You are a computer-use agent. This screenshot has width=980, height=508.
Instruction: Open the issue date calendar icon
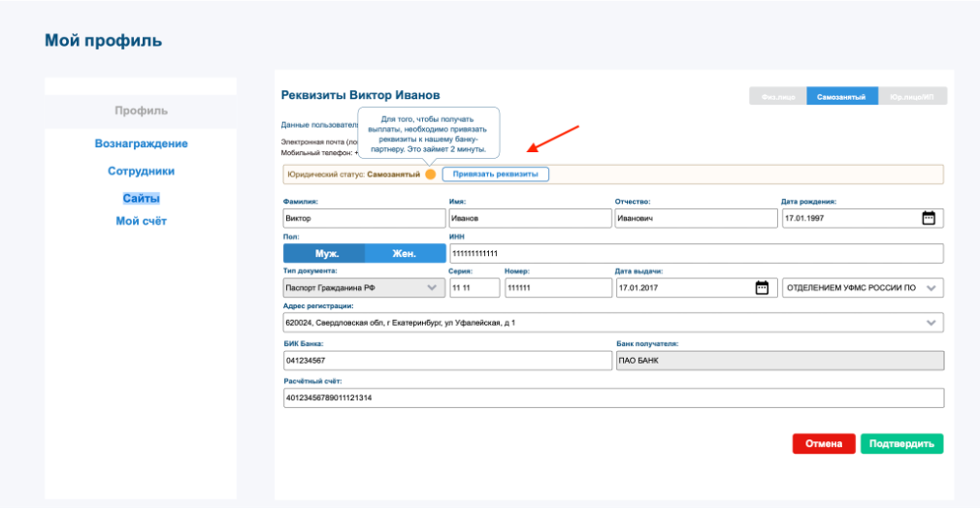(762, 288)
